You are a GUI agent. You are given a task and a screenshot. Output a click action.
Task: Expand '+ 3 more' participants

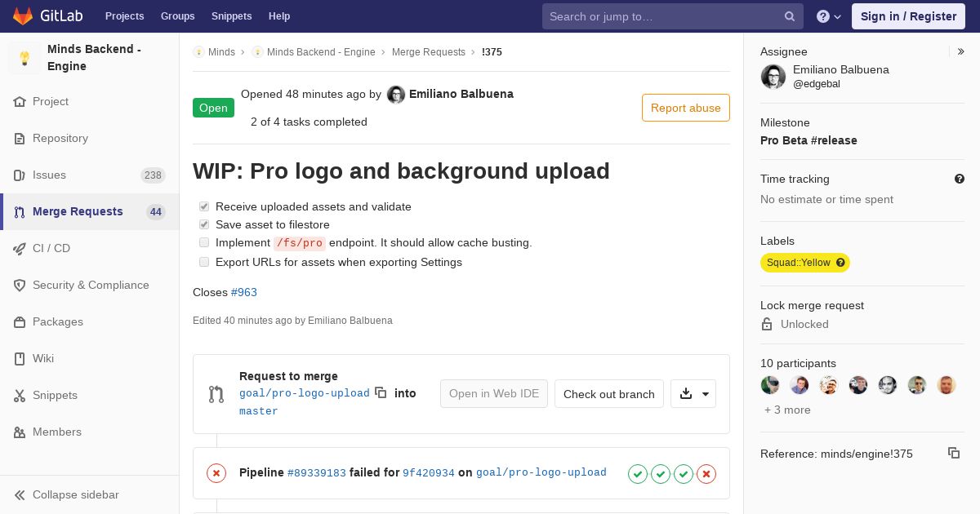(787, 410)
